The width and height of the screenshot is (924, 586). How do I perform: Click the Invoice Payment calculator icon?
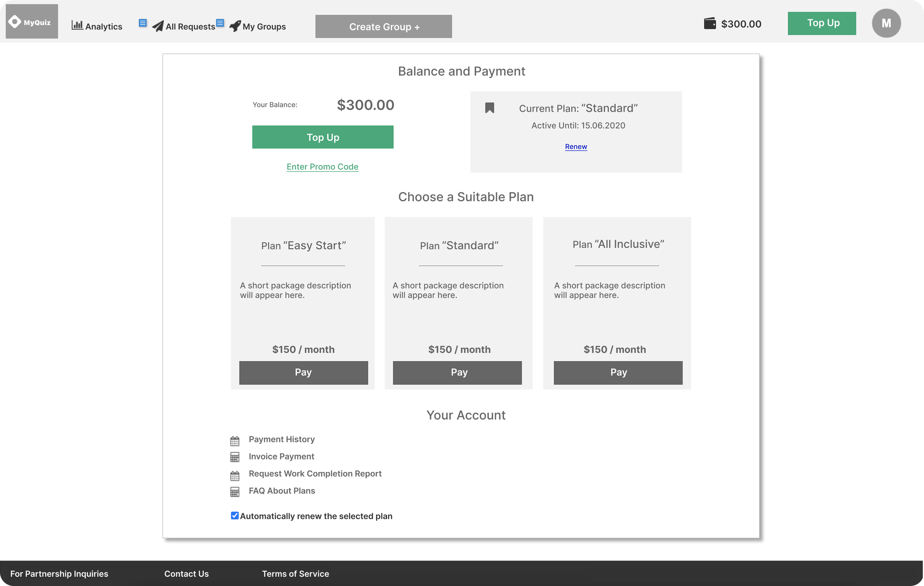[235, 457]
